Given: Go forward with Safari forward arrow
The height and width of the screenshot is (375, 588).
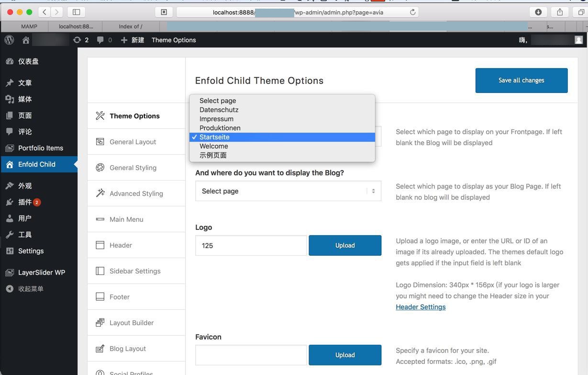Looking at the screenshot, I should tap(57, 12).
